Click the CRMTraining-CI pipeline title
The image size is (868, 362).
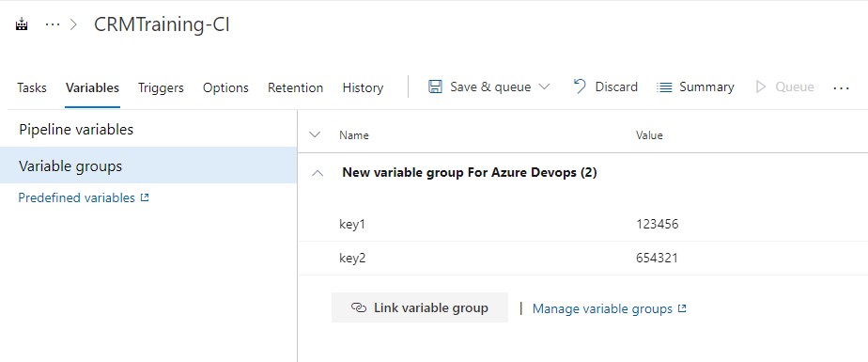162,25
